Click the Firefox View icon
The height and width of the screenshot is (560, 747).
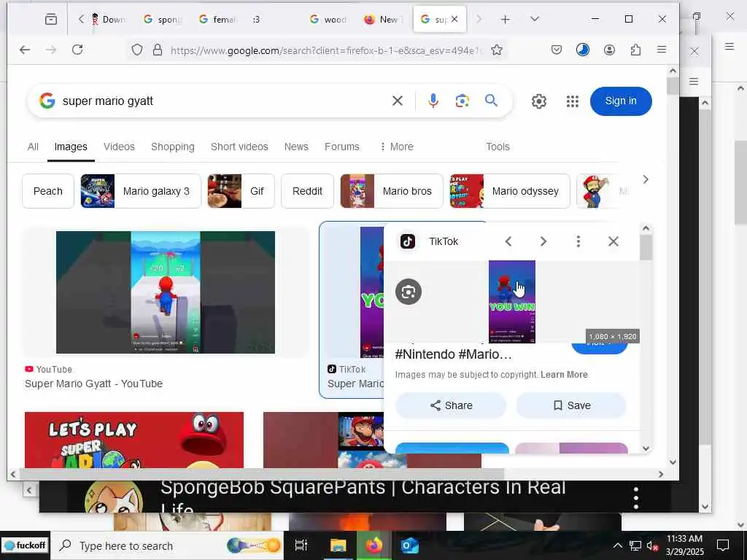click(x=50, y=19)
